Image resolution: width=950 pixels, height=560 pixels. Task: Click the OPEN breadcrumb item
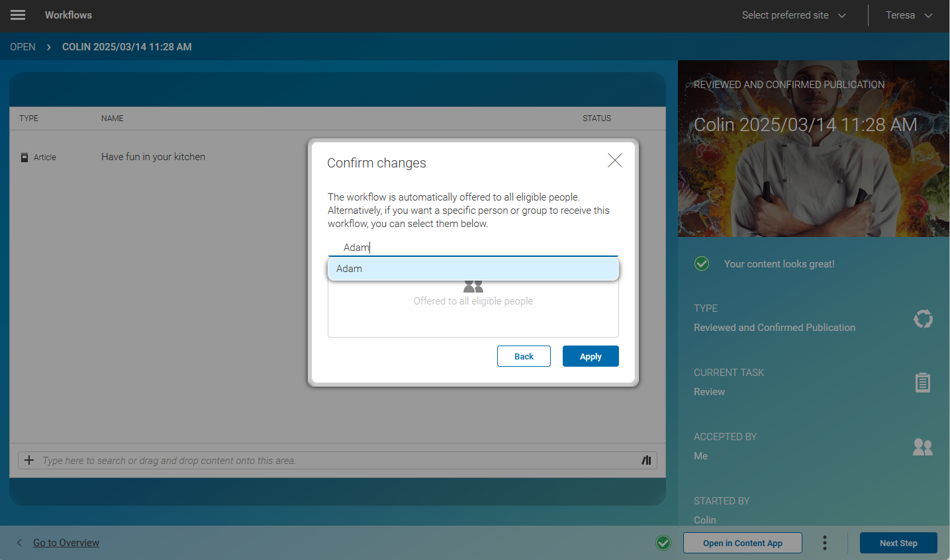(23, 46)
